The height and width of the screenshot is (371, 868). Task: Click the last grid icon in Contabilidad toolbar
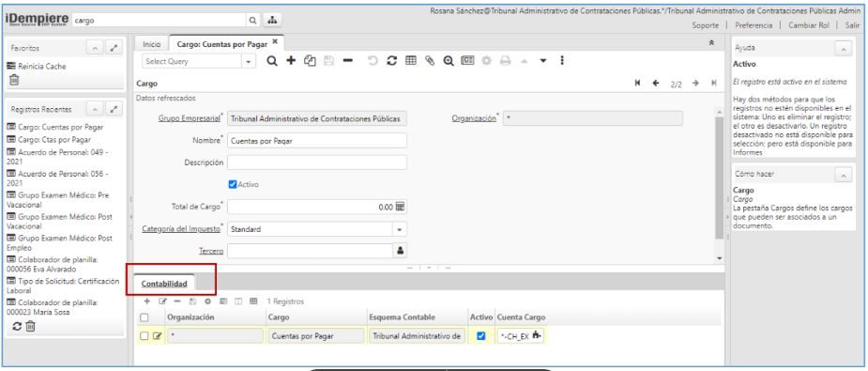(253, 301)
